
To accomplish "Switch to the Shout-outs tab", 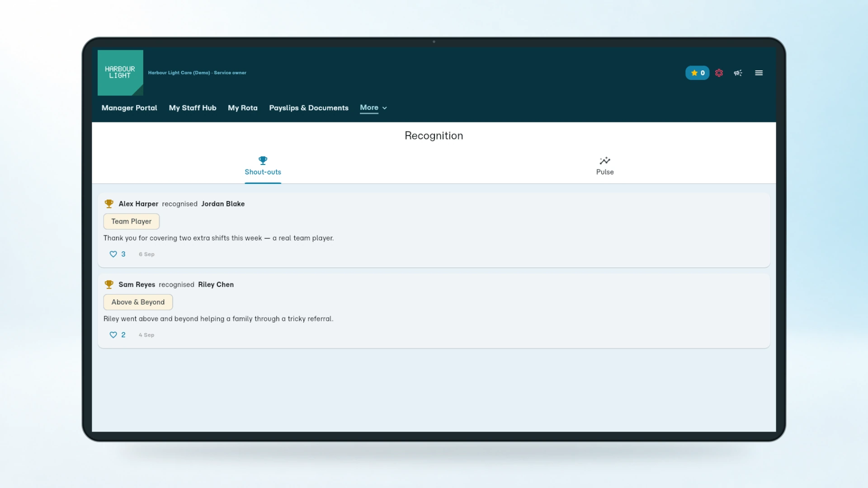I will tap(263, 166).
